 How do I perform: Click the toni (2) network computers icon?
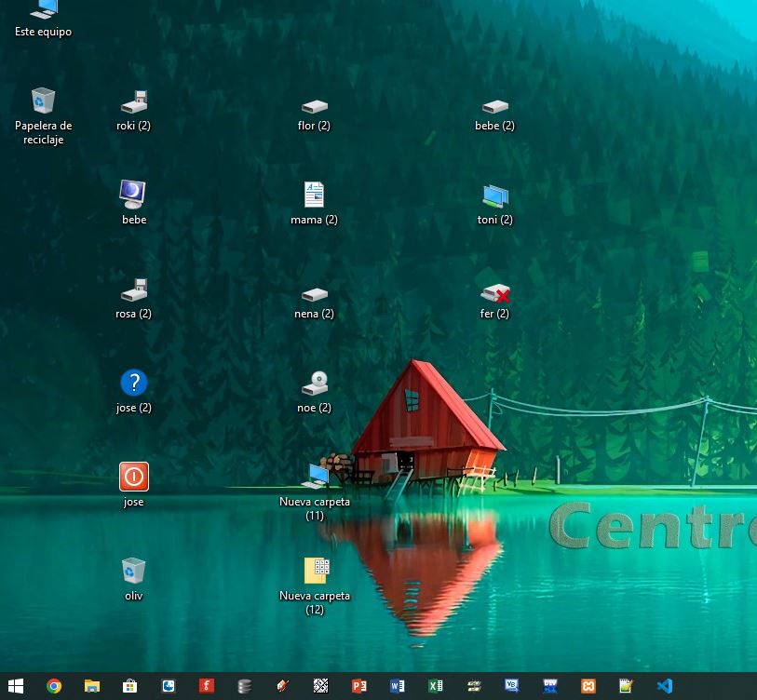(494, 195)
